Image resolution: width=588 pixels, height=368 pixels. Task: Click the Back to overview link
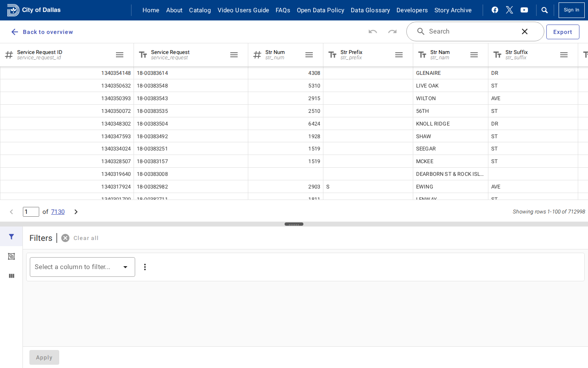42,32
